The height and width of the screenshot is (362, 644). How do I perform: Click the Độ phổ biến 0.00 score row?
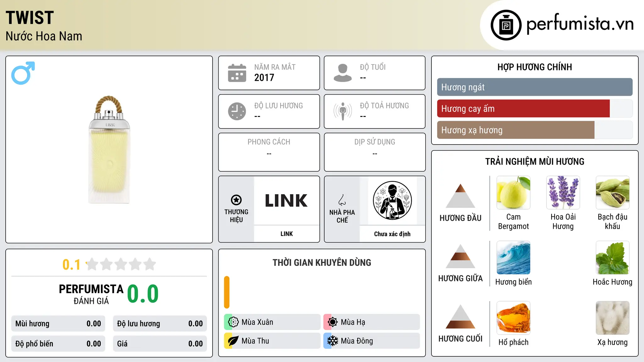58,343
